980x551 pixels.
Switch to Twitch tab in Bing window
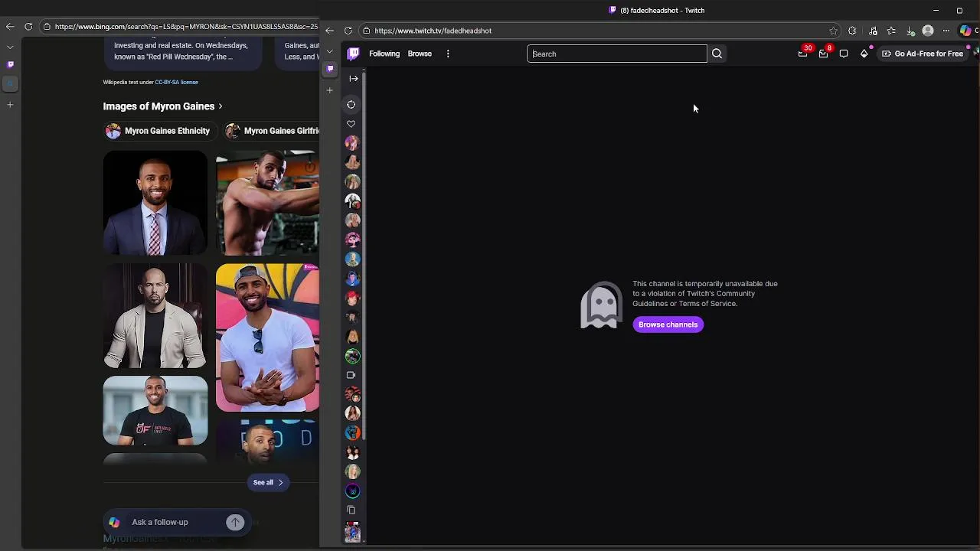point(10,64)
